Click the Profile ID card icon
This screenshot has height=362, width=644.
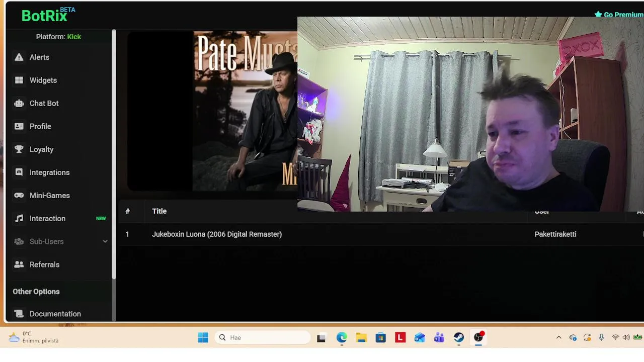point(19,127)
